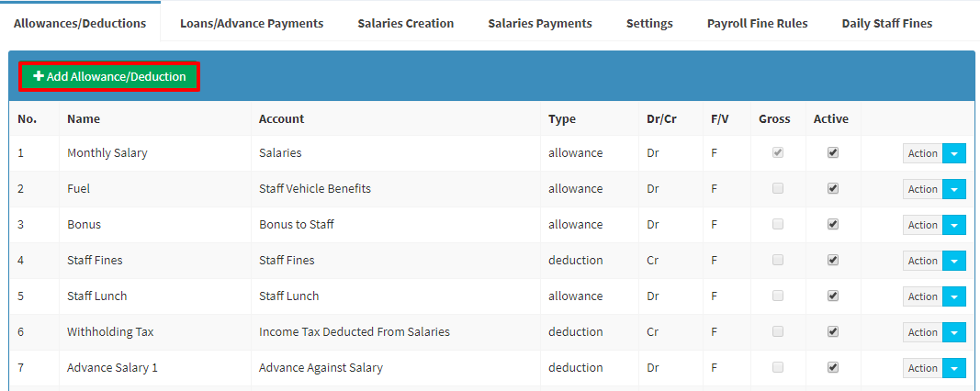Click the Action button for Monthly Salary
Image resolution: width=980 pixels, height=391 pixels.
[922, 153]
